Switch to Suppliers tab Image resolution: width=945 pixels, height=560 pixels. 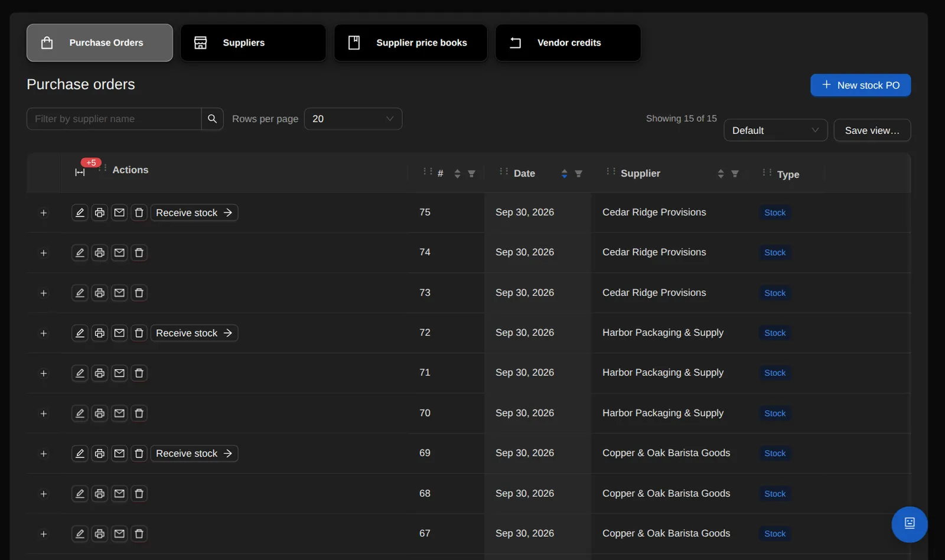point(253,43)
